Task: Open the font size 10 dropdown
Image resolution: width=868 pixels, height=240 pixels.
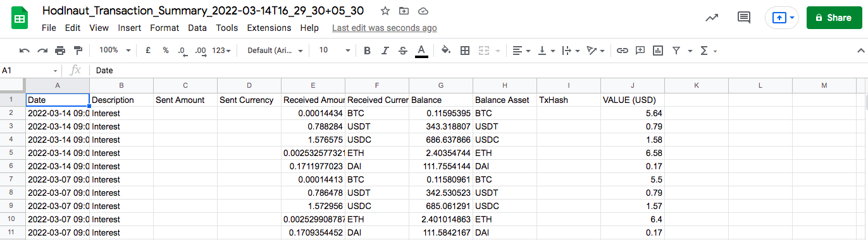Action: point(334,51)
